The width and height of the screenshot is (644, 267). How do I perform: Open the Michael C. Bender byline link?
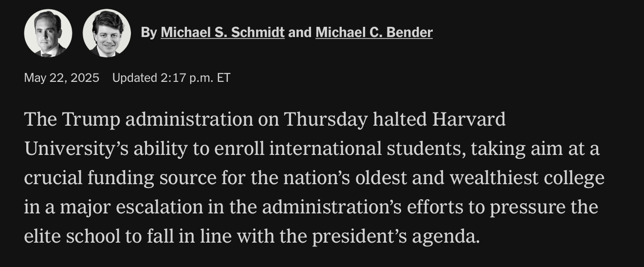click(x=374, y=33)
